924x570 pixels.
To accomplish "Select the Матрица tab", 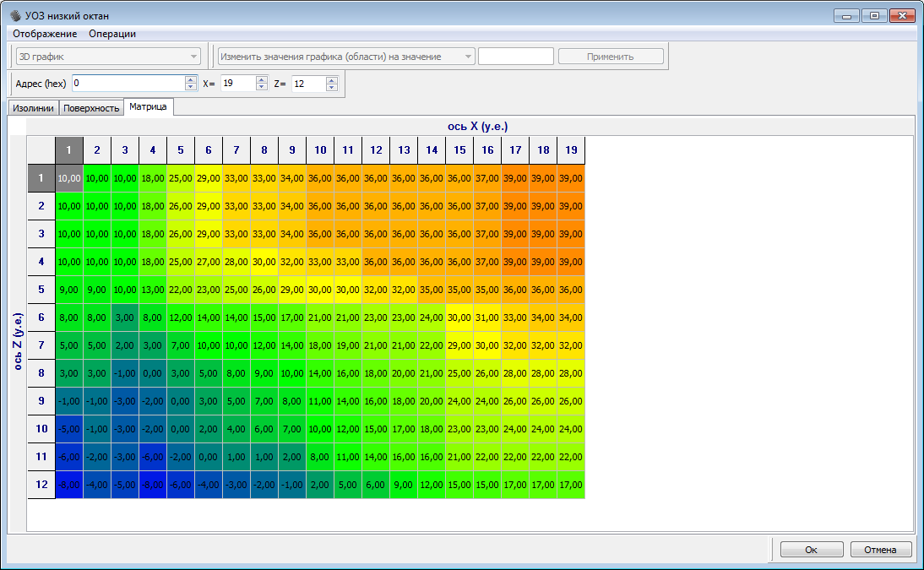I will pos(148,106).
